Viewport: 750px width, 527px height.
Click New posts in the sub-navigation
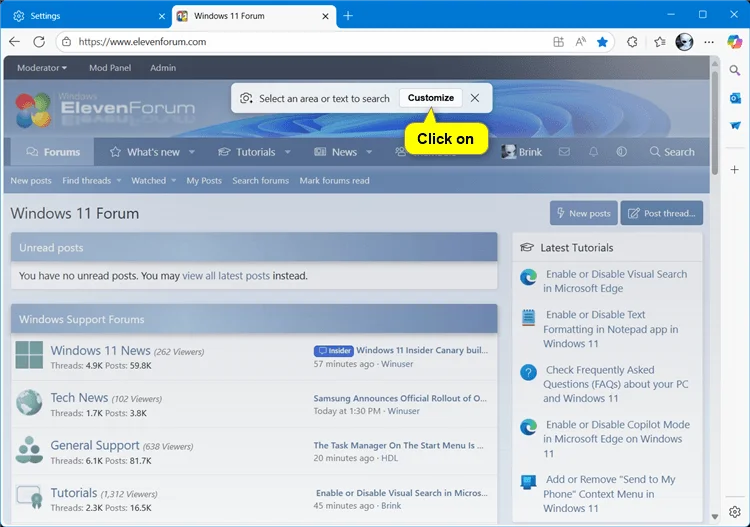click(x=31, y=180)
